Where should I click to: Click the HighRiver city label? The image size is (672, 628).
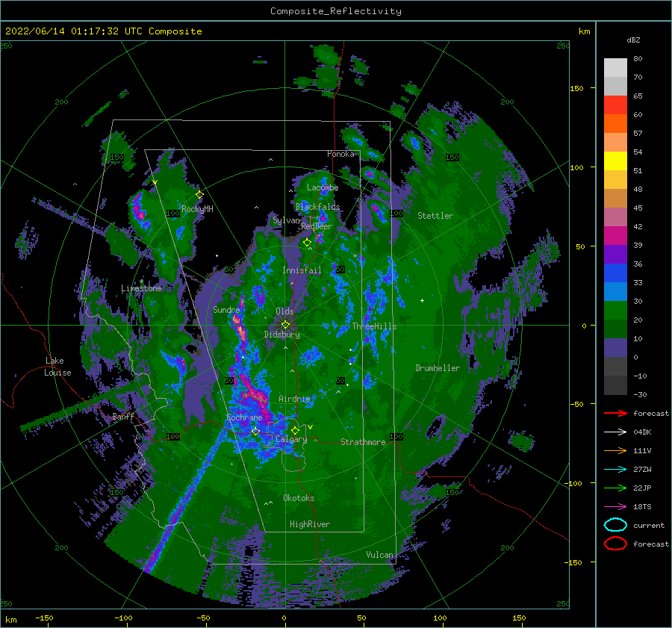(310, 524)
